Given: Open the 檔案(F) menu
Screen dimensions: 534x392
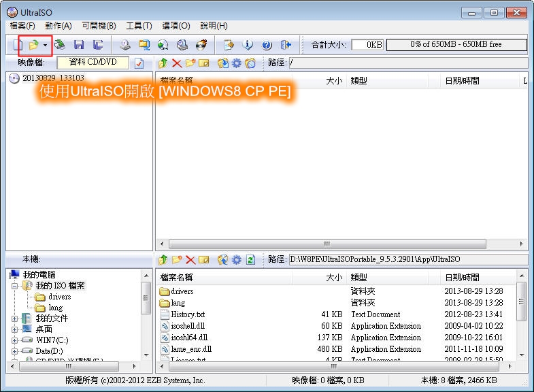Looking at the screenshot, I should (x=22, y=26).
